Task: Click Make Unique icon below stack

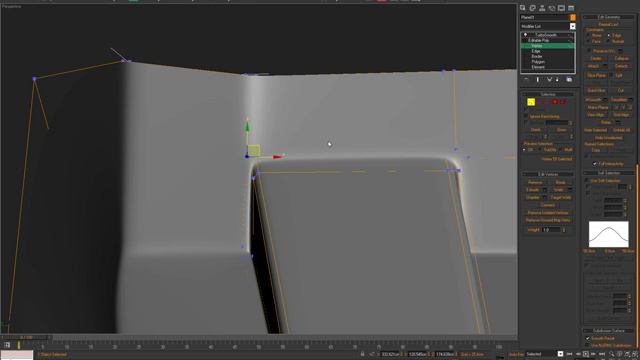Action: pos(549,79)
